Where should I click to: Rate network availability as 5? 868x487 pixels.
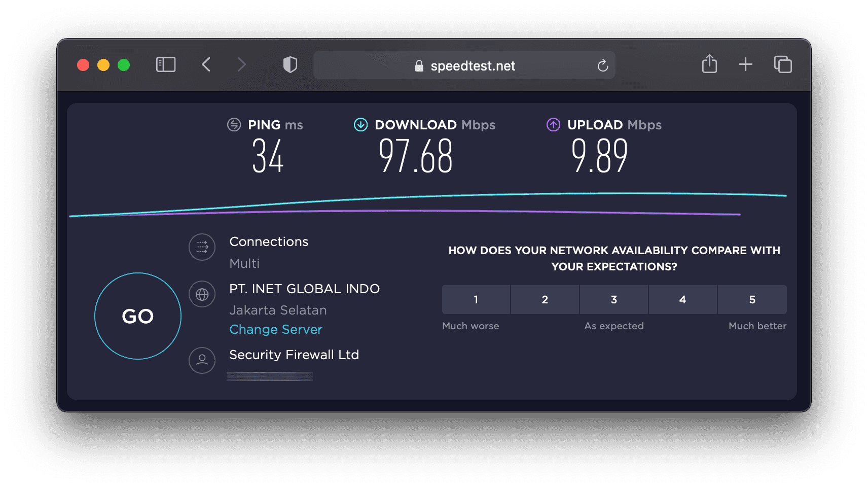coord(752,299)
